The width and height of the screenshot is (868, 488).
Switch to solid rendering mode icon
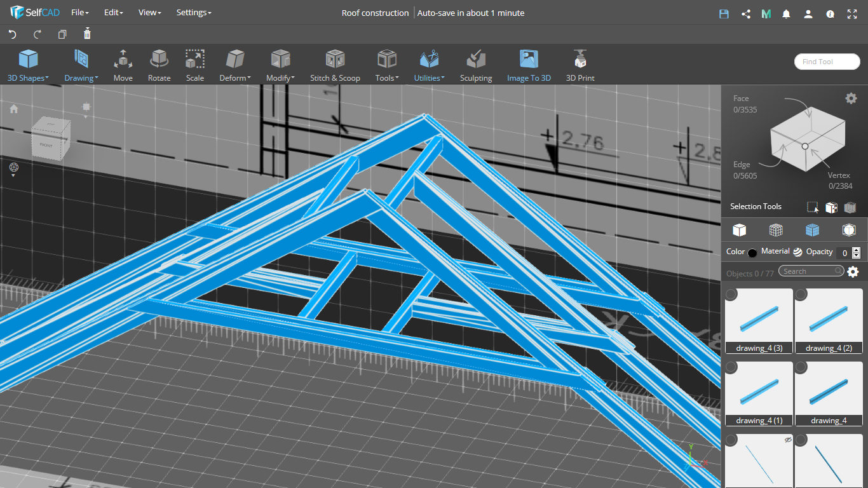coord(739,229)
